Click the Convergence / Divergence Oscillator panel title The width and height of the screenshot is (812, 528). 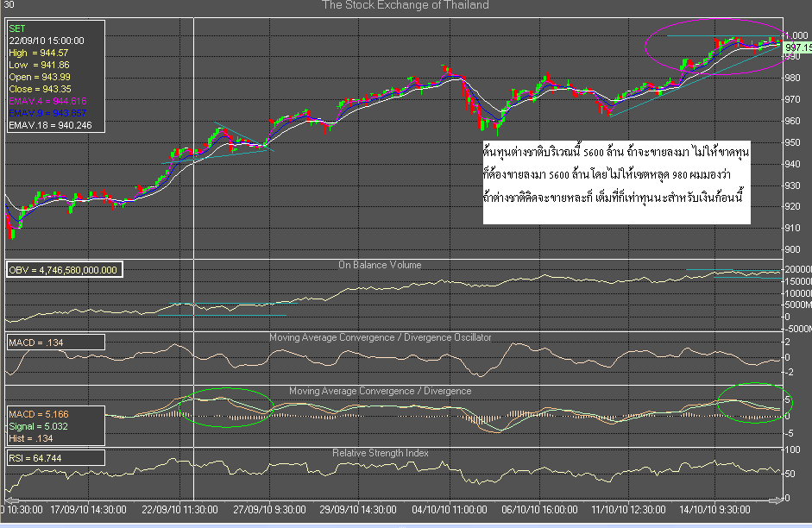tap(380, 337)
